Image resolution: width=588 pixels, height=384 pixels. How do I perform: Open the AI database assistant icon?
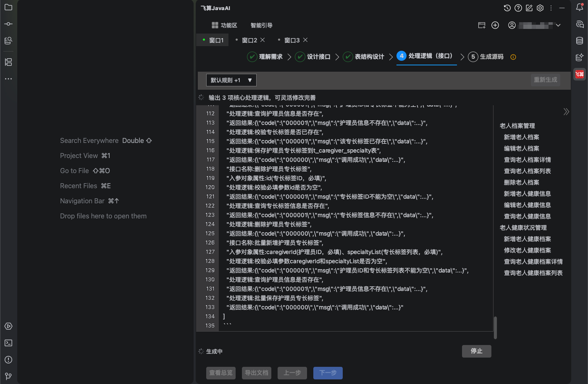click(580, 57)
